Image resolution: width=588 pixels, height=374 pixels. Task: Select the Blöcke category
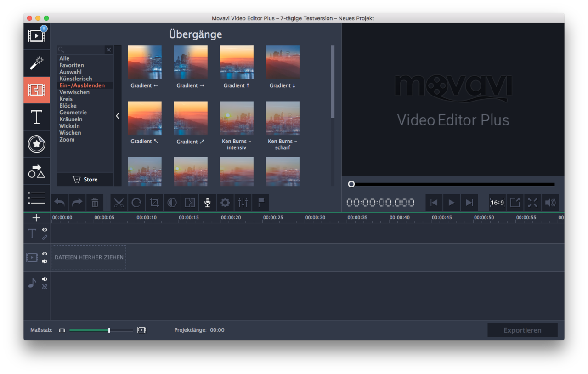coord(68,106)
